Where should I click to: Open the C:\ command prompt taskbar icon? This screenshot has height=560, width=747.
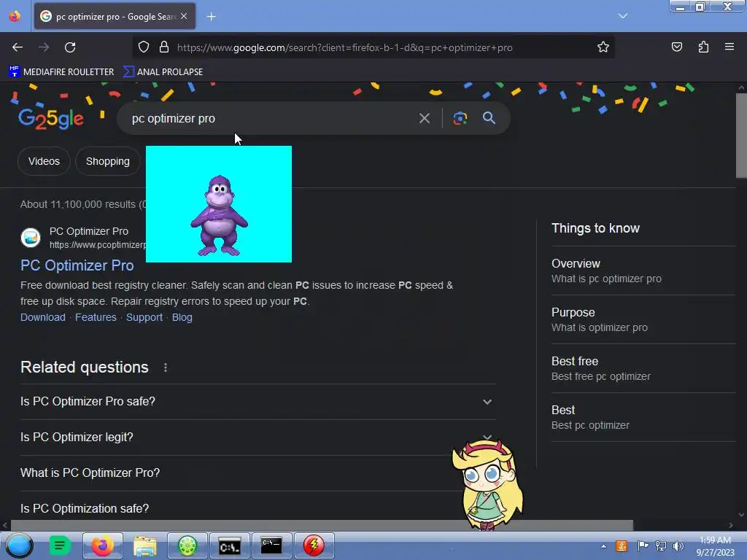click(x=230, y=545)
